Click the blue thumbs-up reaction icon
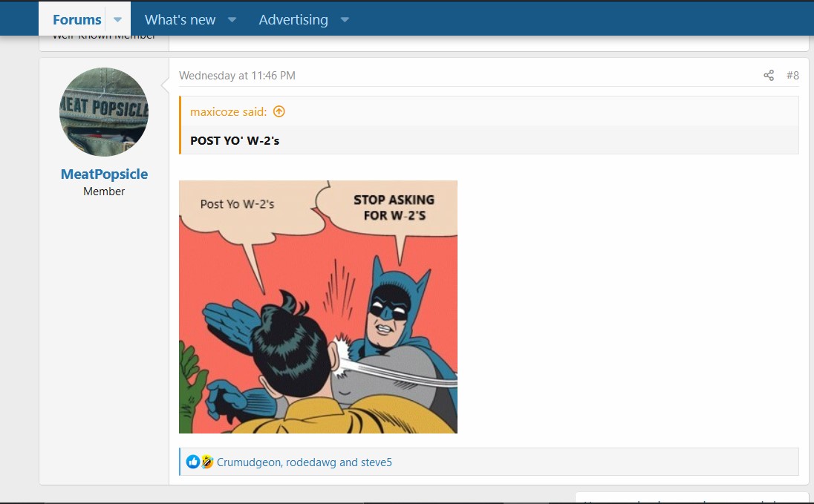The height and width of the screenshot is (504, 814). coord(193,462)
